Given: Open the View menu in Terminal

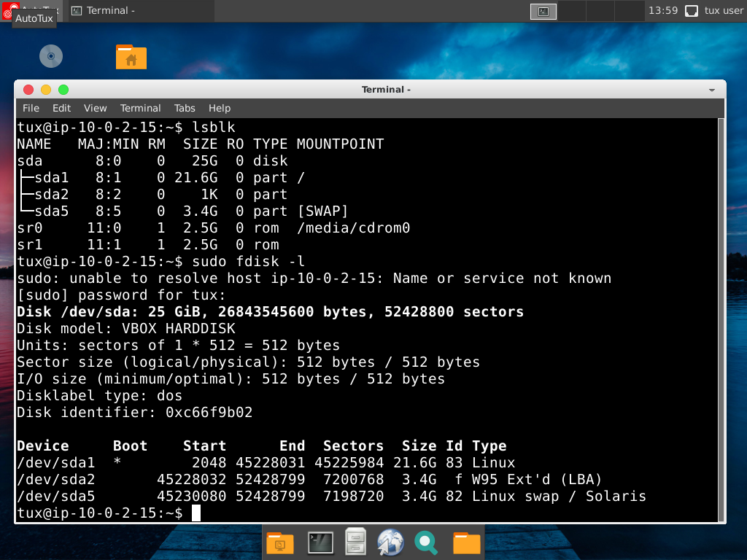Looking at the screenshot, I should tap(96, 108).
